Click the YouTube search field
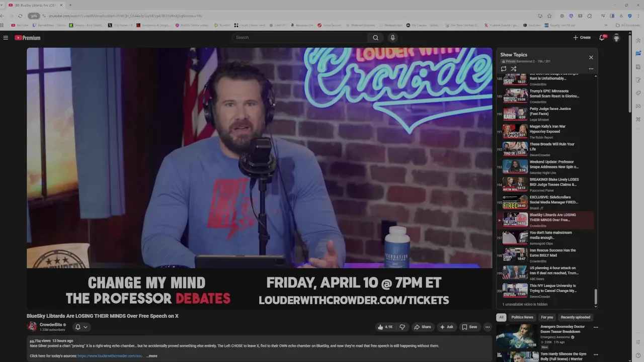This screenshot has height=362, width=644. pyautogui.click(x=300, y=38)
